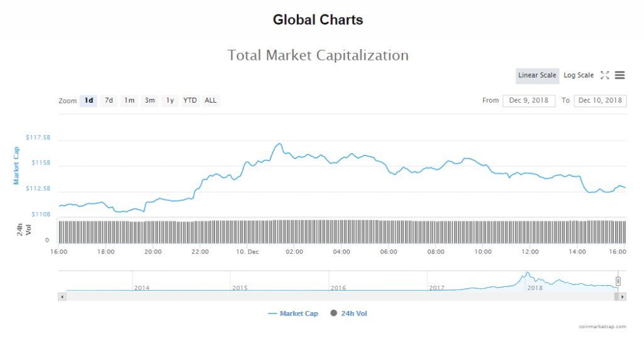Click the navigator scrollbar track
The height and width of the screenshot is (338, 644).
pos(340,296)
